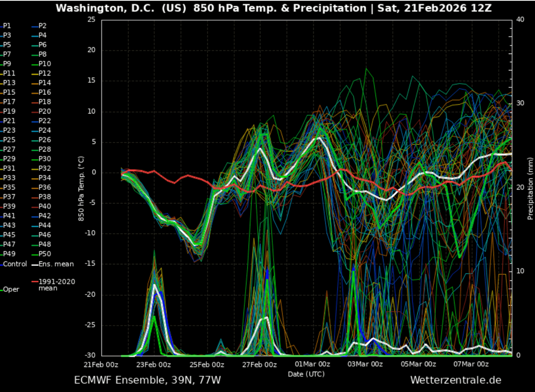Select the P1 ensemble member legend entry
Viewport: 535px width, 392px height.
pyautogui.click(x=6, y=26)
